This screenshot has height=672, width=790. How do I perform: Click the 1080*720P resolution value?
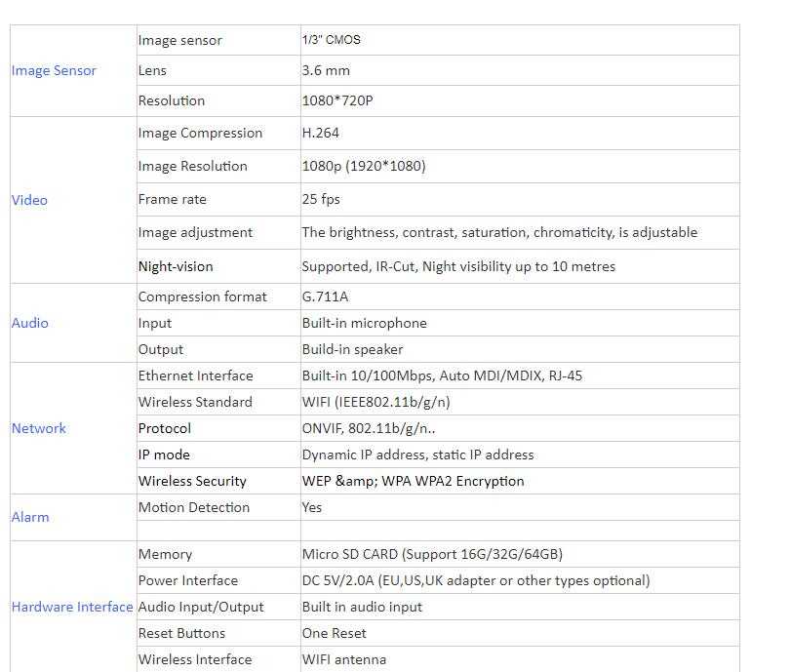(337, 100)
